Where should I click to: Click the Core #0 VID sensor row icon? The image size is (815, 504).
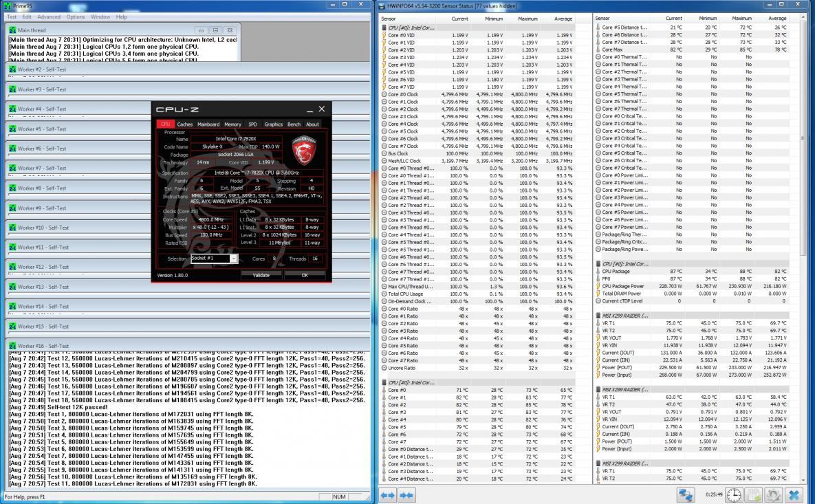coord(384,35)
